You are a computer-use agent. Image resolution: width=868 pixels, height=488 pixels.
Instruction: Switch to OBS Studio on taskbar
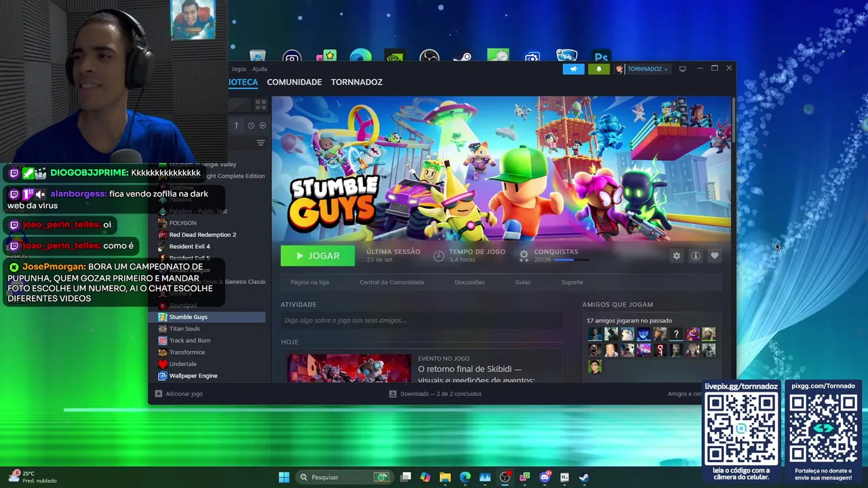tap(505, 477)
